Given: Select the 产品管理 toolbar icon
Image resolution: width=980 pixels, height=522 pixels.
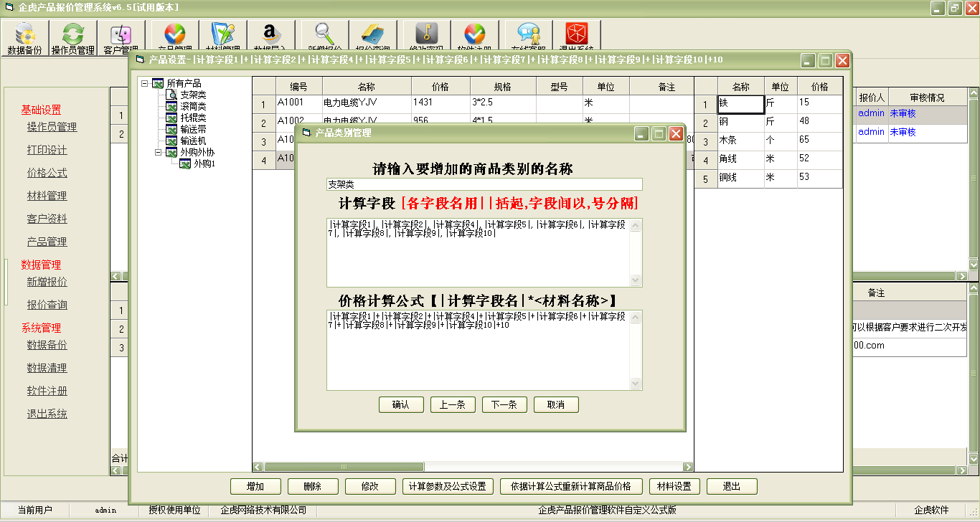Looking at the screenshot, I should [172, 36].
